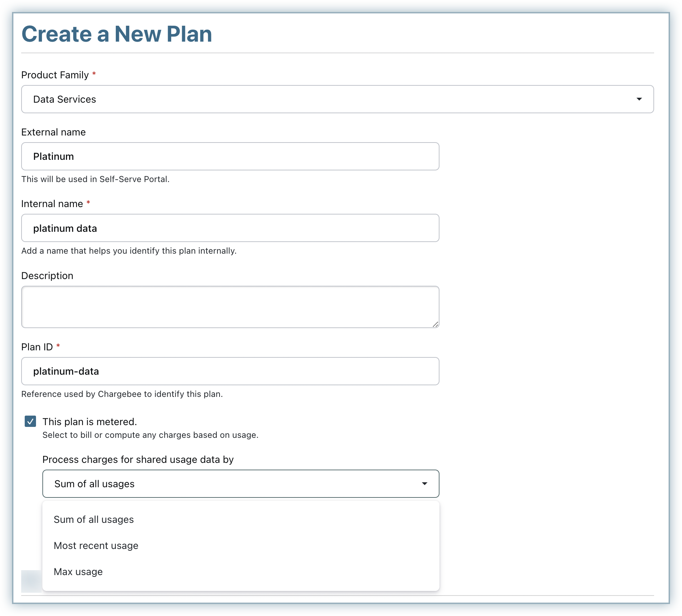Click inside the empty Description text area
682x616 pixels.
[230, 307]
